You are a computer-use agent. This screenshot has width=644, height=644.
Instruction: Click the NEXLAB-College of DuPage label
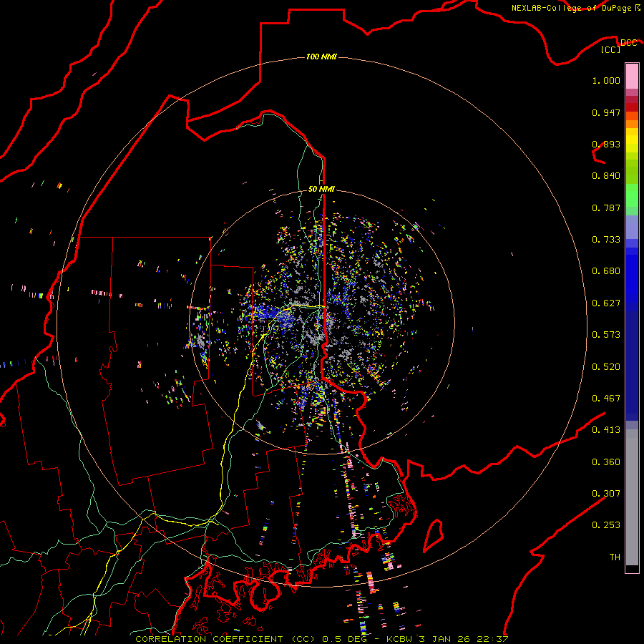pyautogui.click(x=572, y=8)
